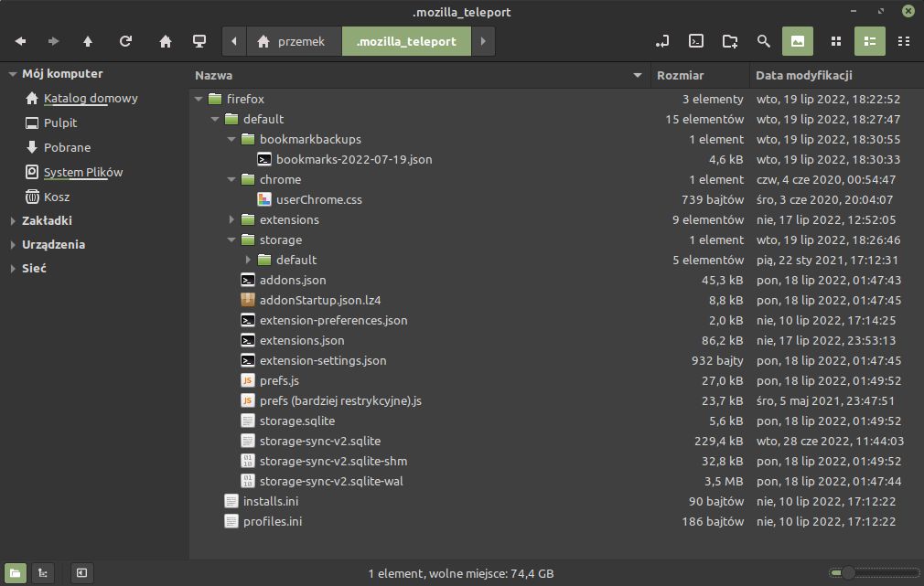
Task: Toggle show thumbnails button
Action: point(798,41)
